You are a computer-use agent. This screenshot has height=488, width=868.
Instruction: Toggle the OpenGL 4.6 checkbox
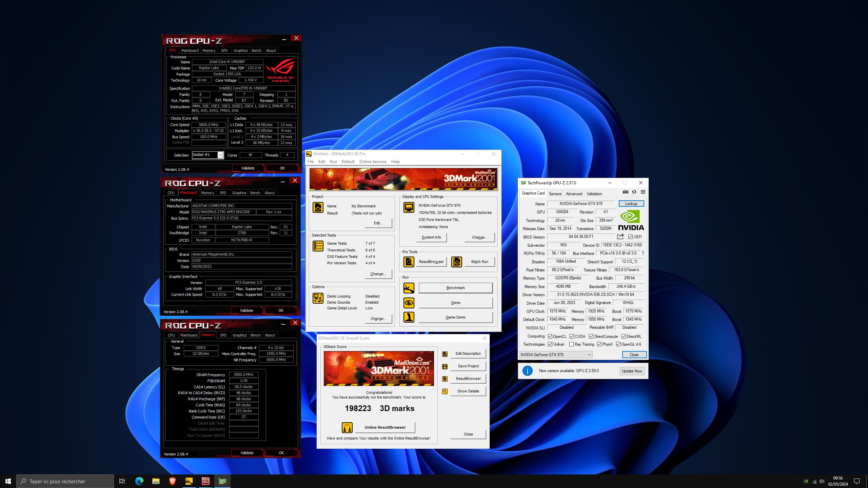pyautogui.click(x=618, y=344)
